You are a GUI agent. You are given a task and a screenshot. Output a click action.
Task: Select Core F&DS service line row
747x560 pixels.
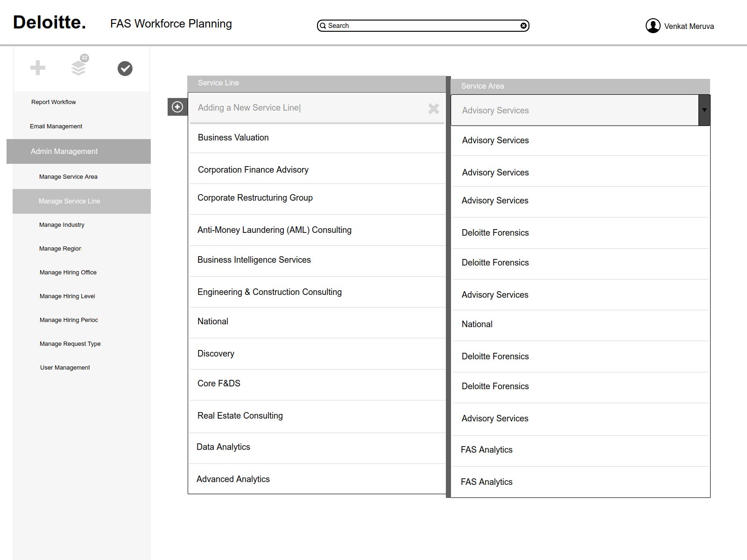pos(317,384)
